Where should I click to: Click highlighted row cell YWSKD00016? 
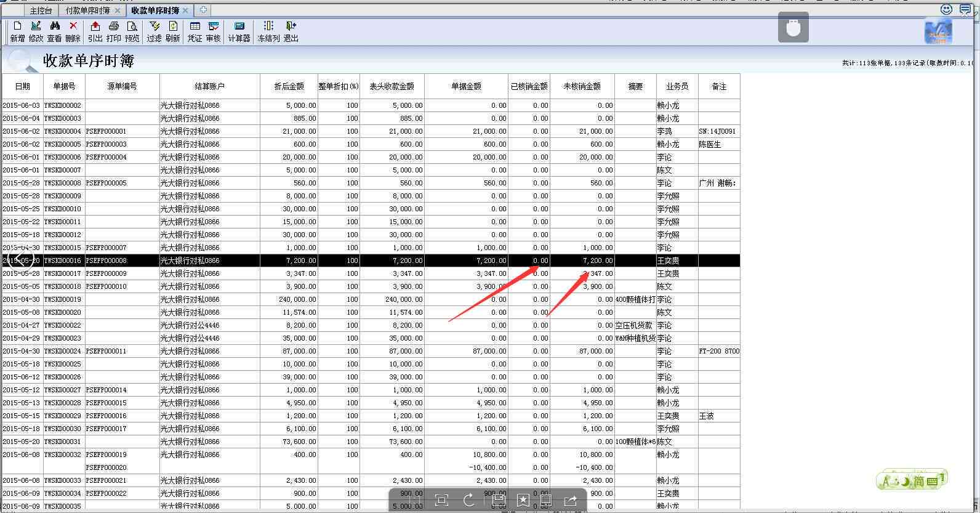tap(63, 261)
